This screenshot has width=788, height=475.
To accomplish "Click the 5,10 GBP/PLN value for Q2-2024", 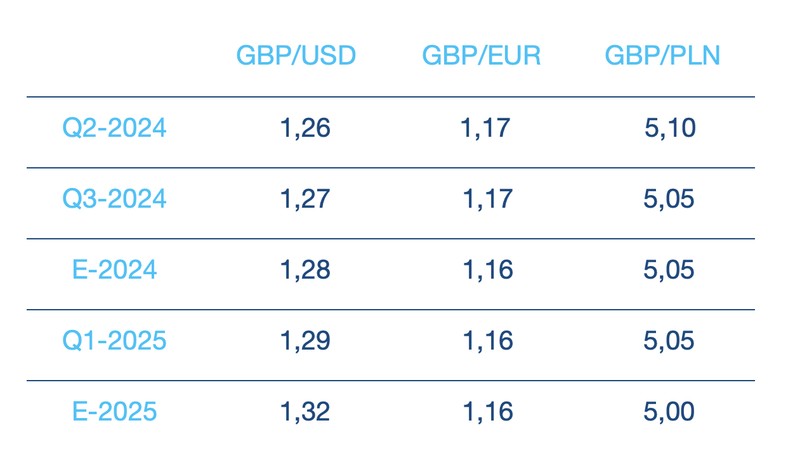I will 670,128.
